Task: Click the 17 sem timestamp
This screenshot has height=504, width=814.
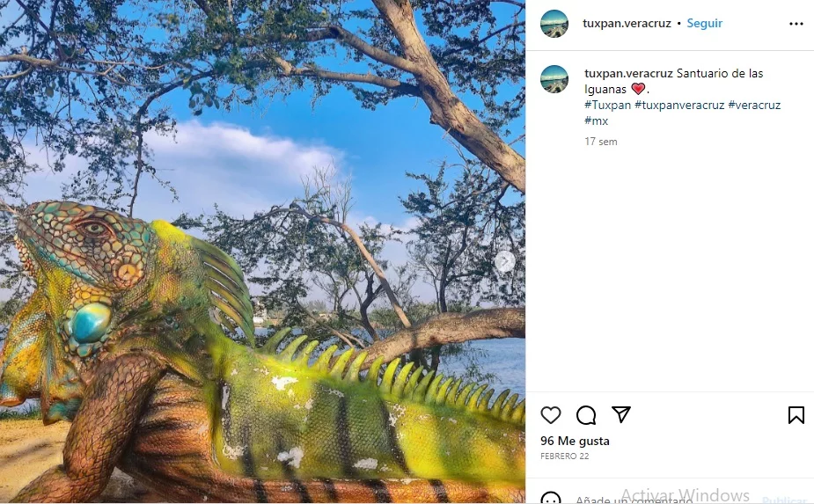Action: [601, 142]
